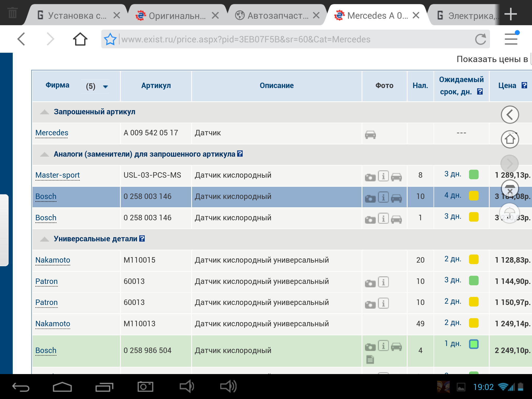532x399 pixels.
Task: Open new browser tab with plus
Action: point(510,14)
